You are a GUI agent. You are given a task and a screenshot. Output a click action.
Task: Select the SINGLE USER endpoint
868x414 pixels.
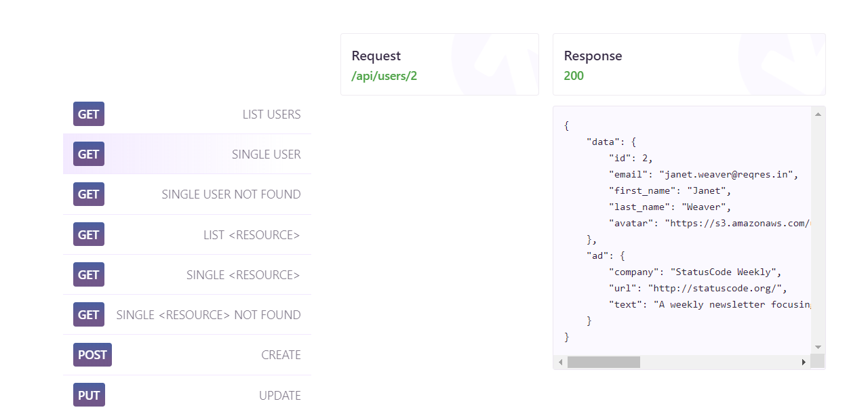click(266, 154)
